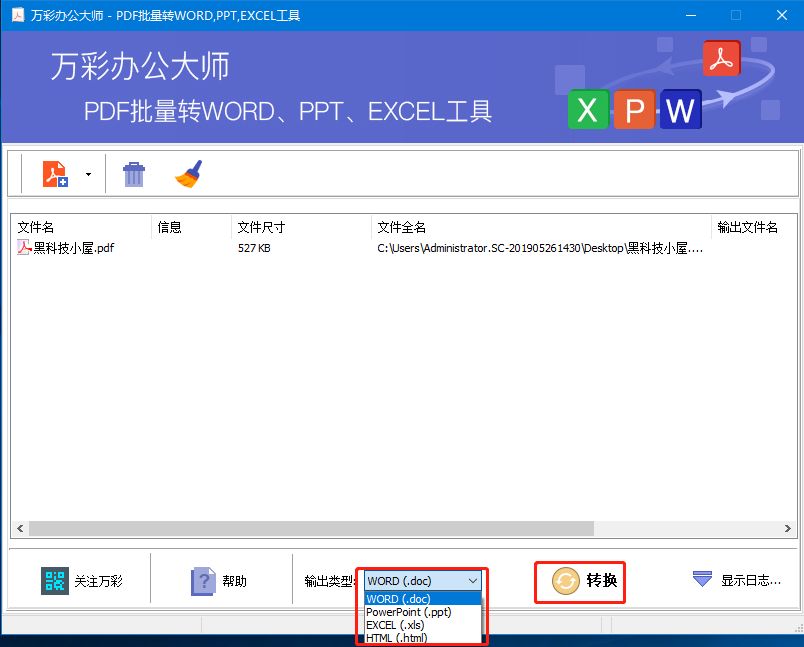Click 显示日志 show log button
This screenshot has width=804, height=647.
tap(736, 580)
